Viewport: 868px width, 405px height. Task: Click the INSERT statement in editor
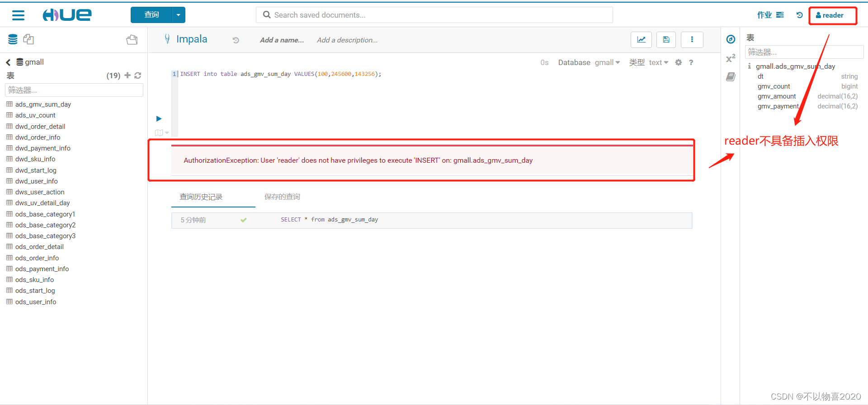click(x=280, y=74)
